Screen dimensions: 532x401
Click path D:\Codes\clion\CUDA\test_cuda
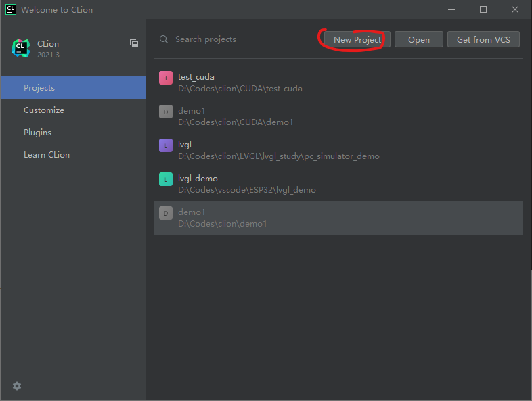click(240, 89)
